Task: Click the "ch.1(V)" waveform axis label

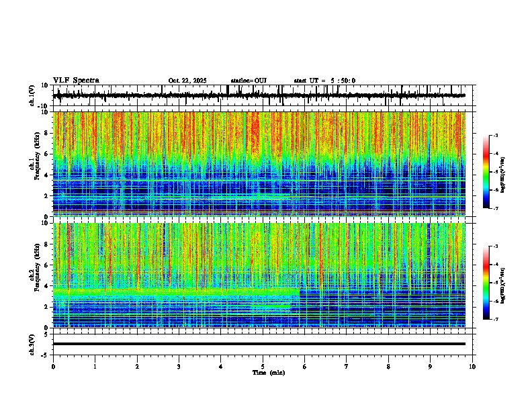Action: click(x=32, y=95)
